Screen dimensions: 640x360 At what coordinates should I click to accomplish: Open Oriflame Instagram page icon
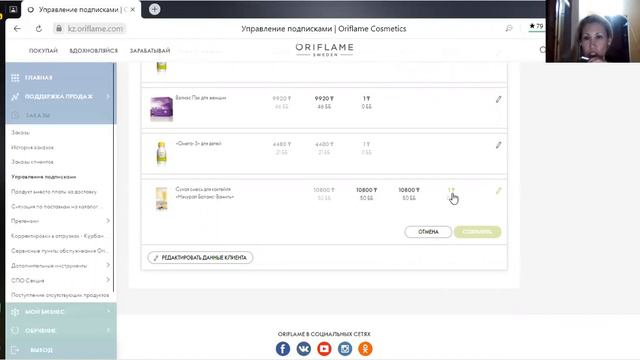[x=345, y=349]
